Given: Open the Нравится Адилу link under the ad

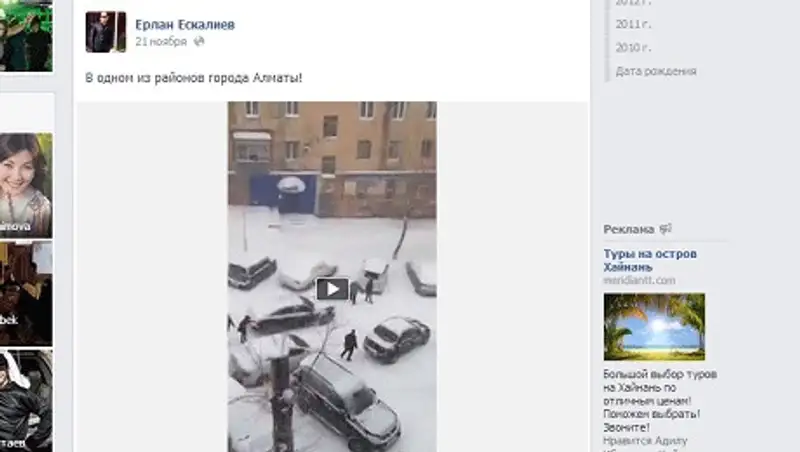Looking at the screenshot, I should (645, 440).
